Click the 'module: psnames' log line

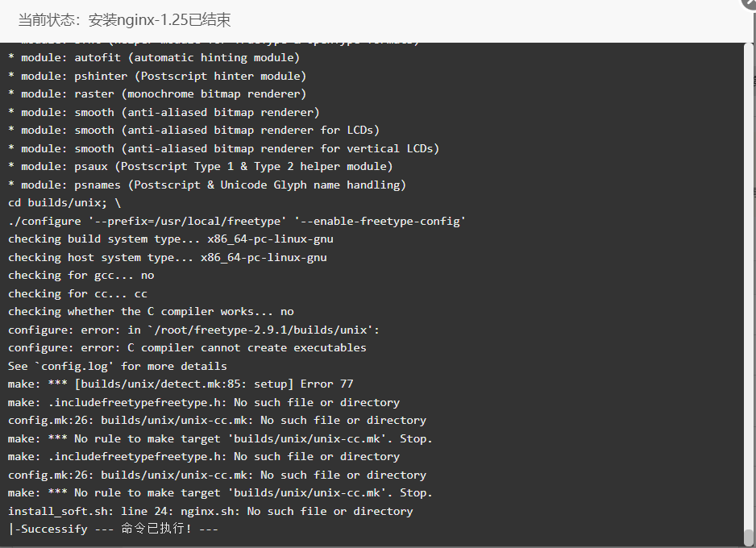207,185
